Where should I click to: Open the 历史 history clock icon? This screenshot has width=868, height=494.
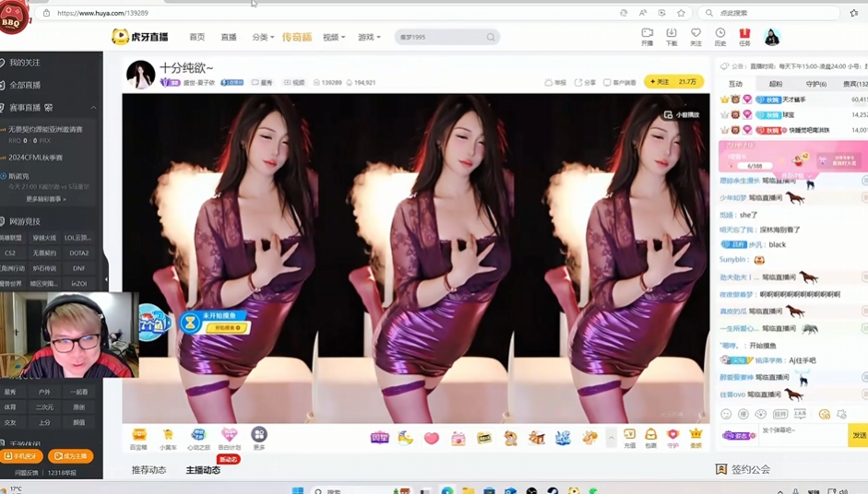pyautogui.click(x=719, y=37)
